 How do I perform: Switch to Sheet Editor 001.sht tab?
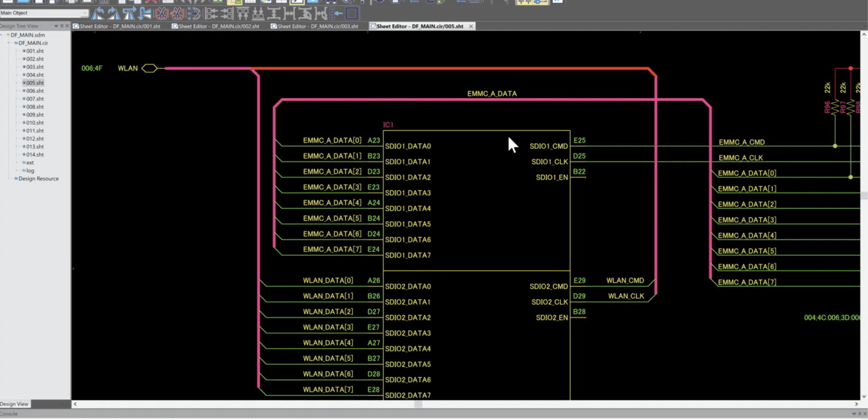coord(117,26)
